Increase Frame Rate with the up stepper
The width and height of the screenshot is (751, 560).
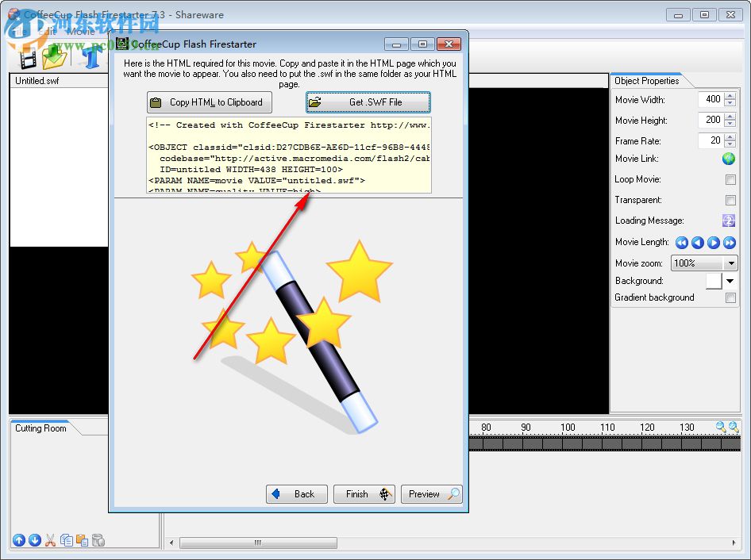(x=730, y=136)
